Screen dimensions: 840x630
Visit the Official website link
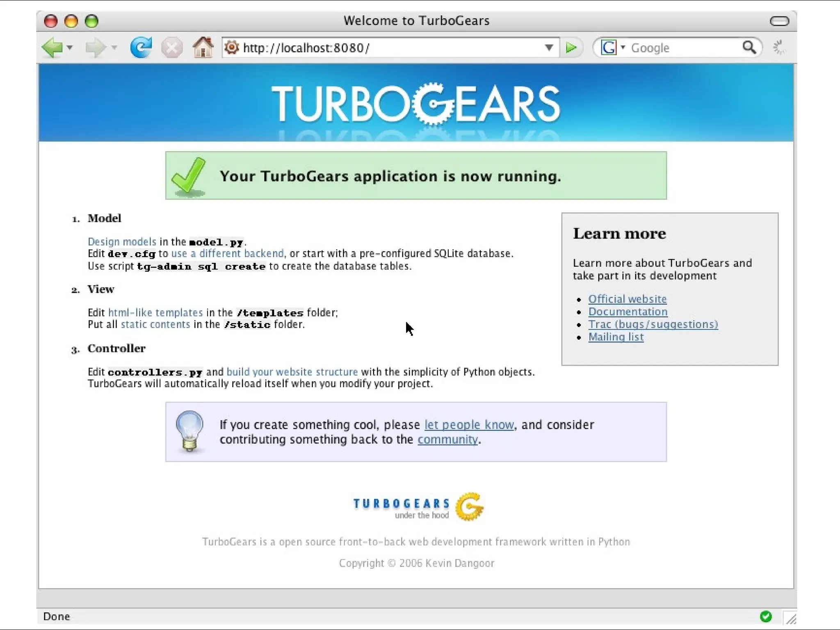628,299
